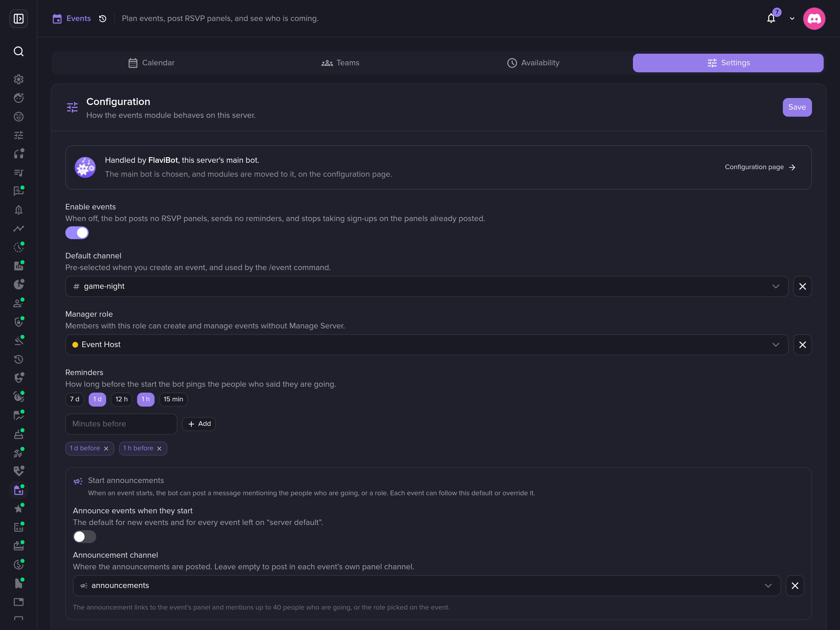The height and width of the screenshot is (630, 840).
Task: Open the music queue sidebar icon
Action: [19, 173]
